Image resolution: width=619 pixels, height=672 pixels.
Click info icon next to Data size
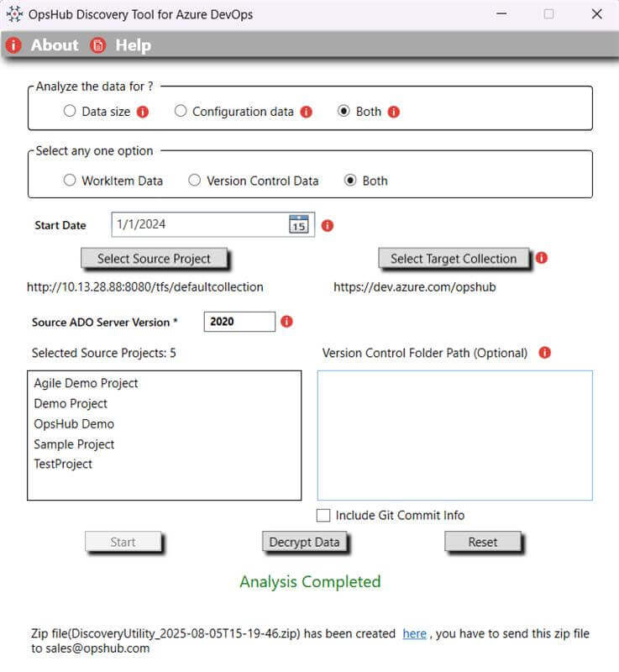tap(143, 112)
